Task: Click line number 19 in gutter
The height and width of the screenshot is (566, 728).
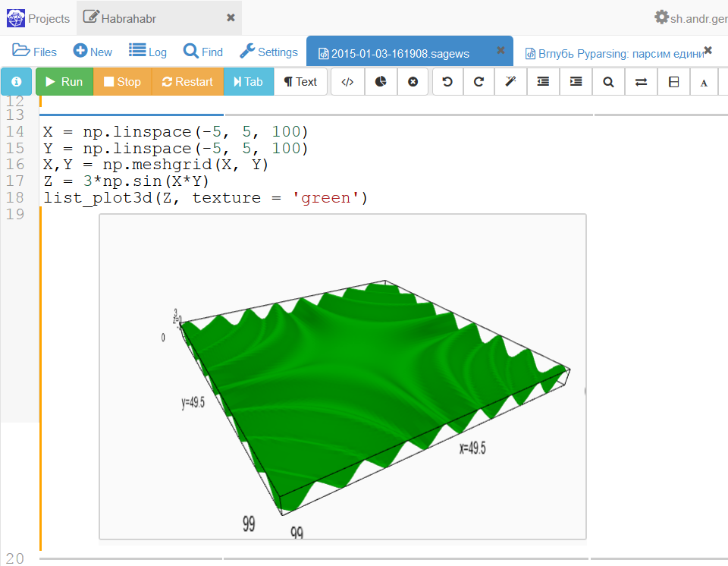Action: (x=15, y=214)
